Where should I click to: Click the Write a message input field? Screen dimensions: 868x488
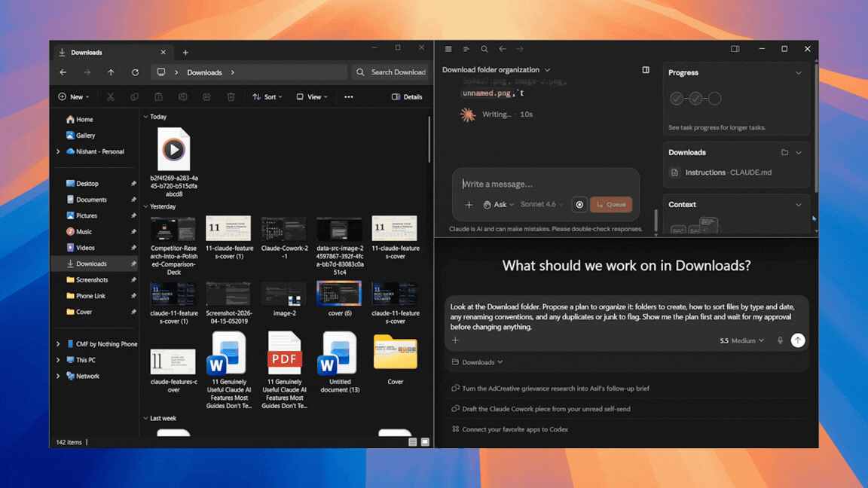pyautogui.click(x=546, y=185)
